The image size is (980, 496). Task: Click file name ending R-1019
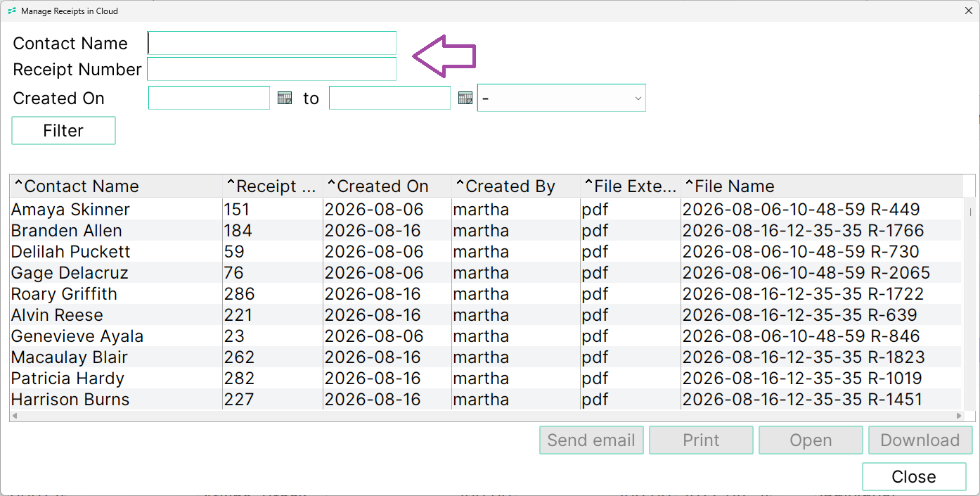pyautogui.click(x=802, y=379)
